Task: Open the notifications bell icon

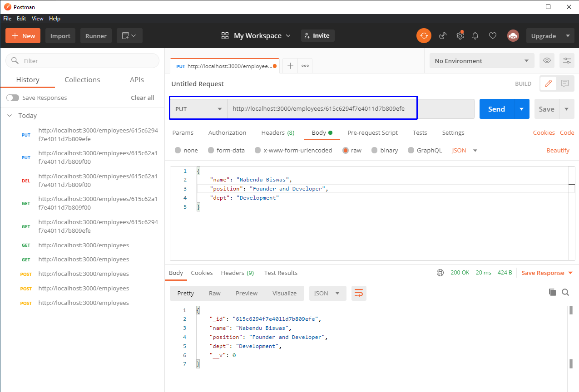Action: click(475, 36)
